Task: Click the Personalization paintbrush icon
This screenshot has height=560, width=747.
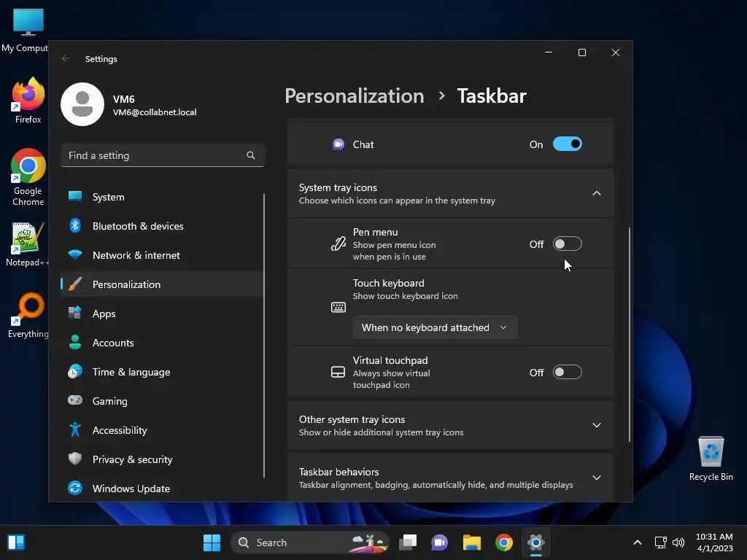Action: [75, 284]
